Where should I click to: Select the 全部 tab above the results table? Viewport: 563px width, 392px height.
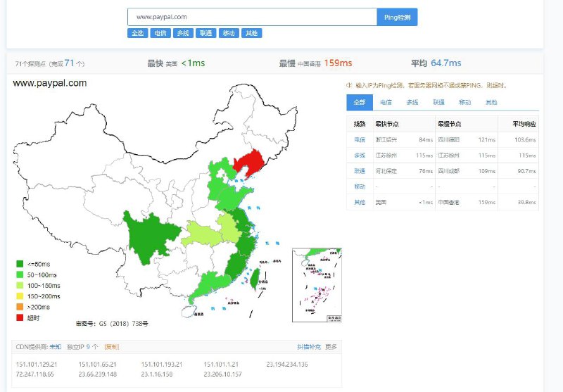point(360,102)
